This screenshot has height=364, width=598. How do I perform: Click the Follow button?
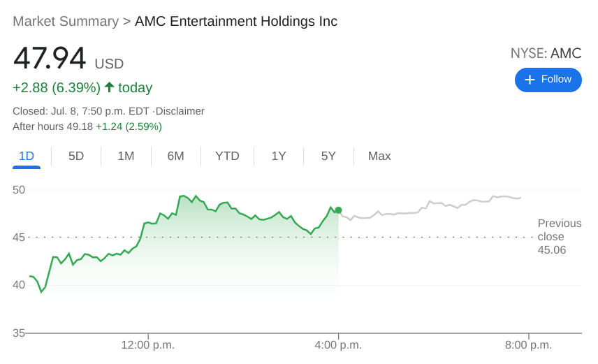click(548, 80)
